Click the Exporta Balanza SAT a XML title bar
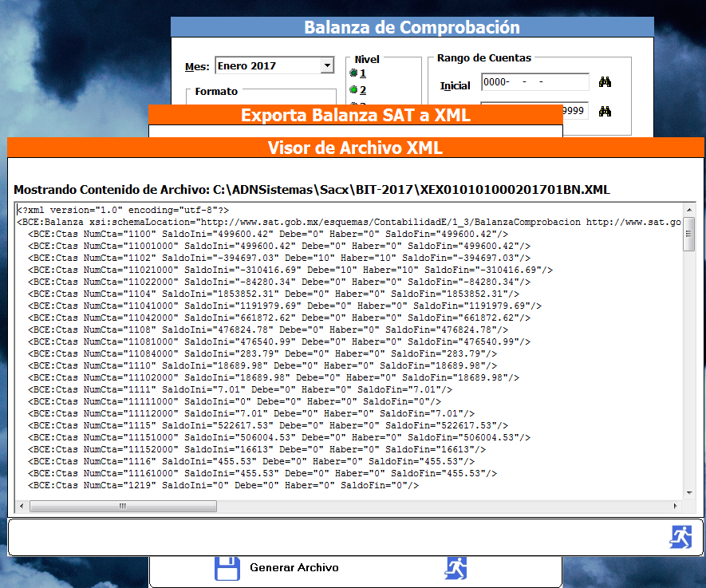706x588 pixels. (x=356, y=115)
